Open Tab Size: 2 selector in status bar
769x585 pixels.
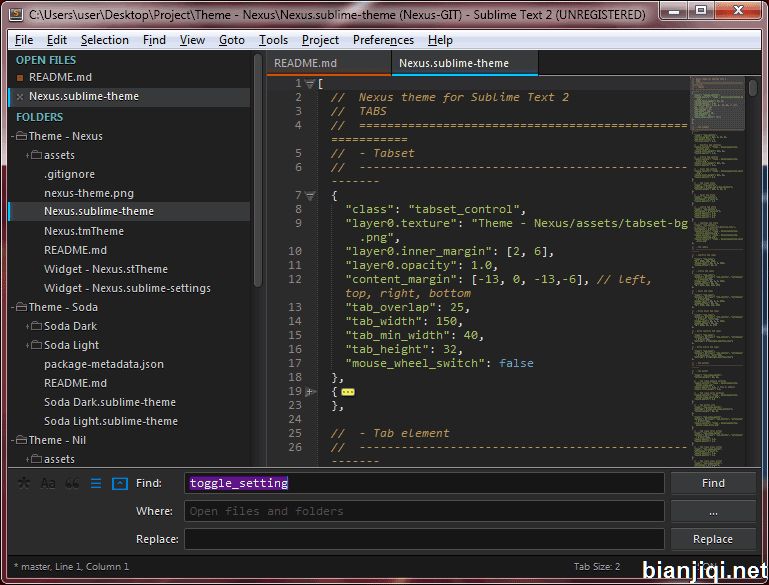point(597,566)
